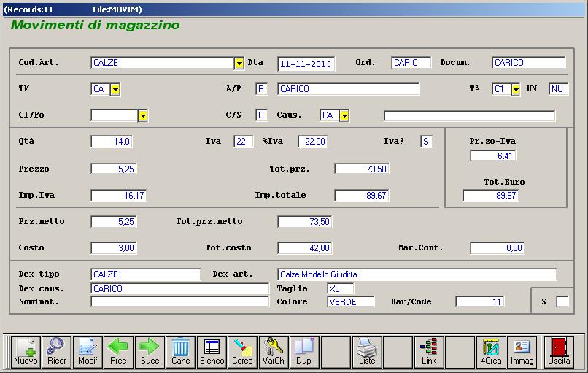Expand the Caus. CA dropdown arrow
Screen dimensions: 588x373
[x=344, y=115]
